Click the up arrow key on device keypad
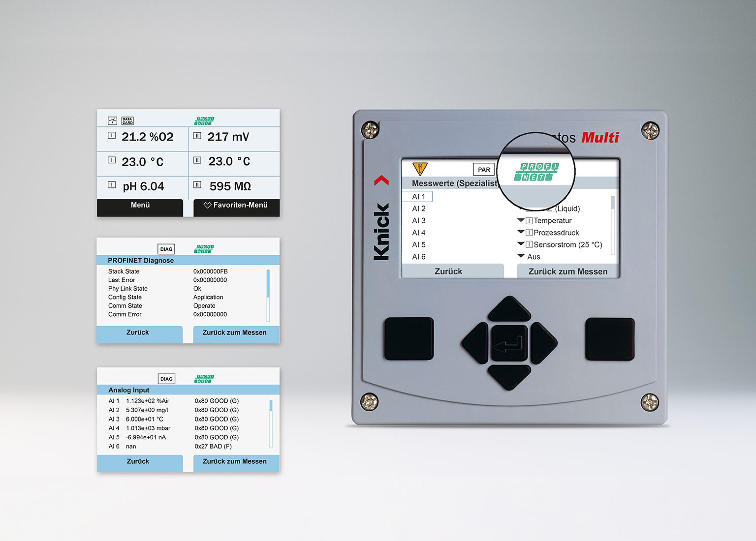Screen dimensions: 756x541 tap(509, 309)
